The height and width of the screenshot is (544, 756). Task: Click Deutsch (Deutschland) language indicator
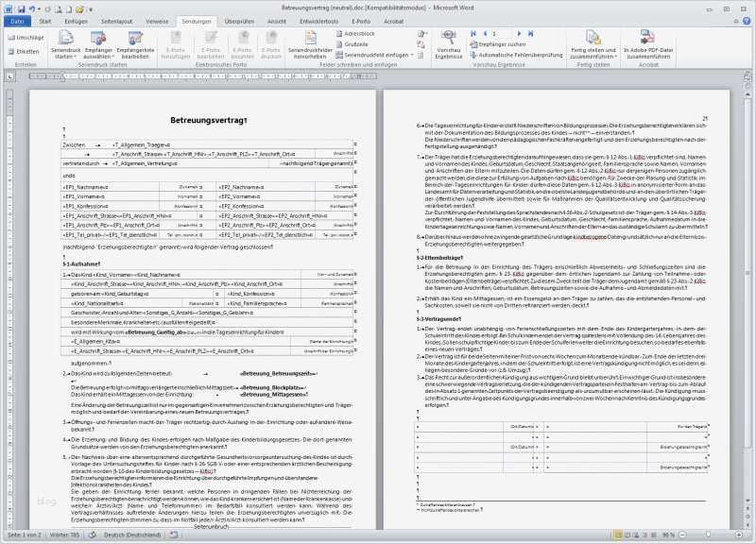pyautogui.click(x=132, y=535)
